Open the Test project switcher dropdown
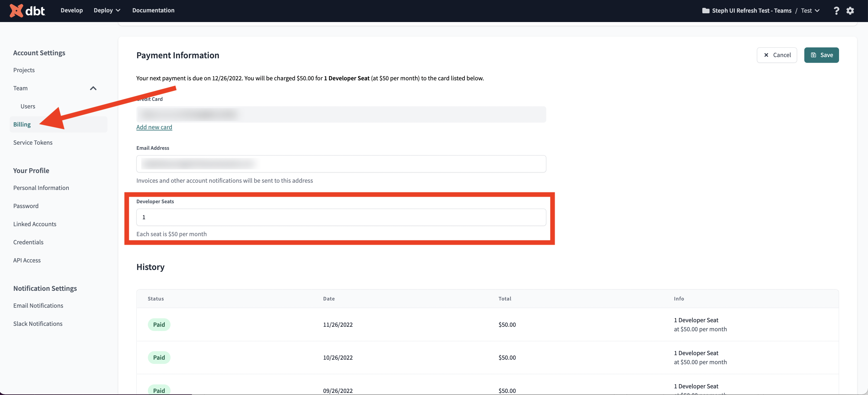The height and width of the screenshot is (395, 868). (810, 11)
